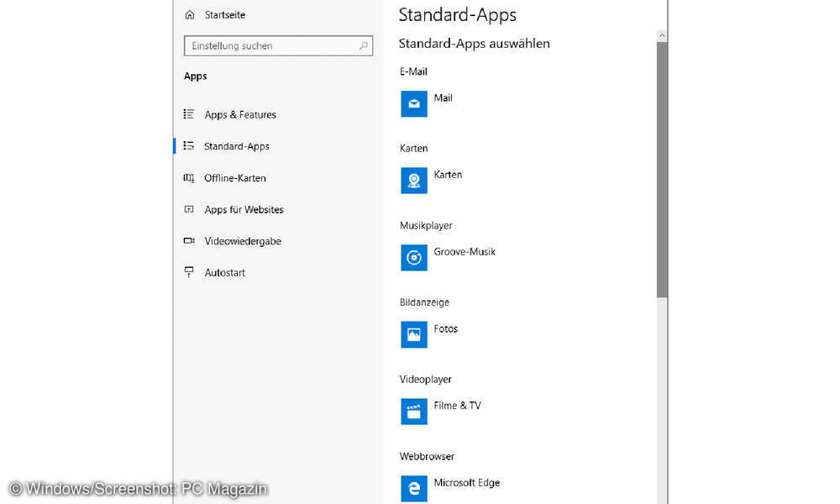Screen dimensions: 840x504
Task: Click the Startseite home icon
Action: point(189,14)
